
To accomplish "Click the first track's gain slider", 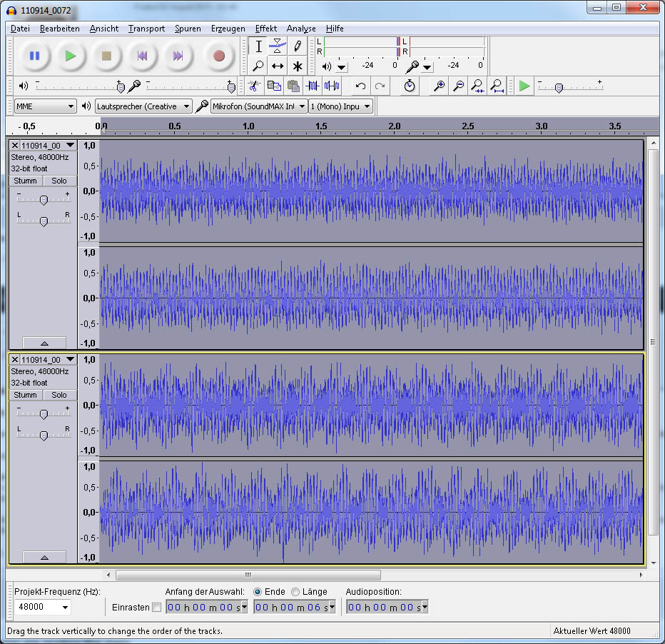I will tap(44, 200).
